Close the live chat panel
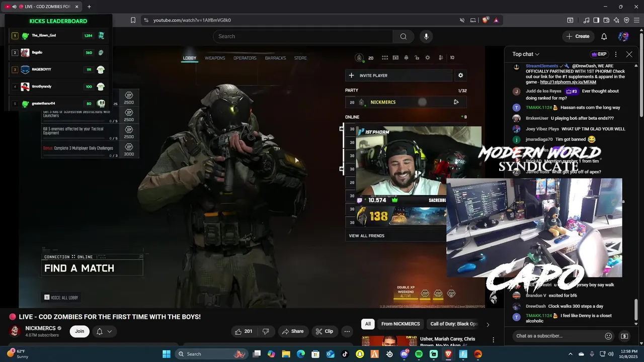The width and height of the screenshot is (644, 362). click(629, 54)
